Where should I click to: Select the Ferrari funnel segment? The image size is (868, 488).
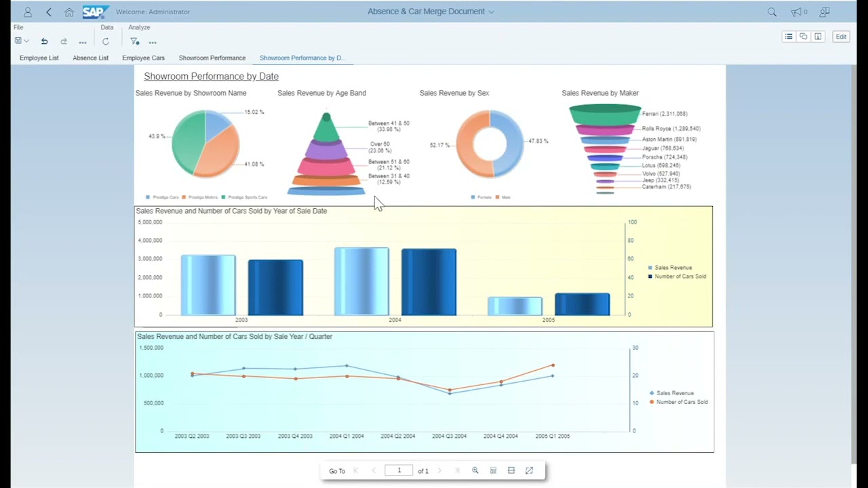click(x=605, y=115)
